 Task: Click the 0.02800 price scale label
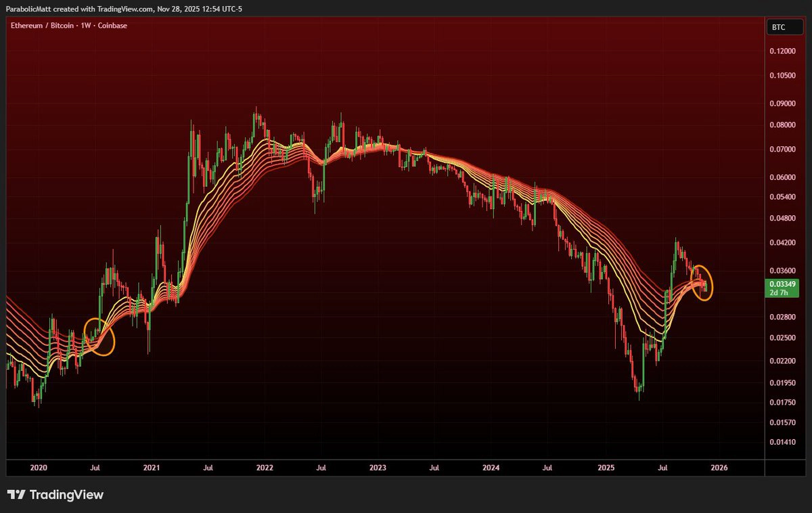tap(782, 316)
